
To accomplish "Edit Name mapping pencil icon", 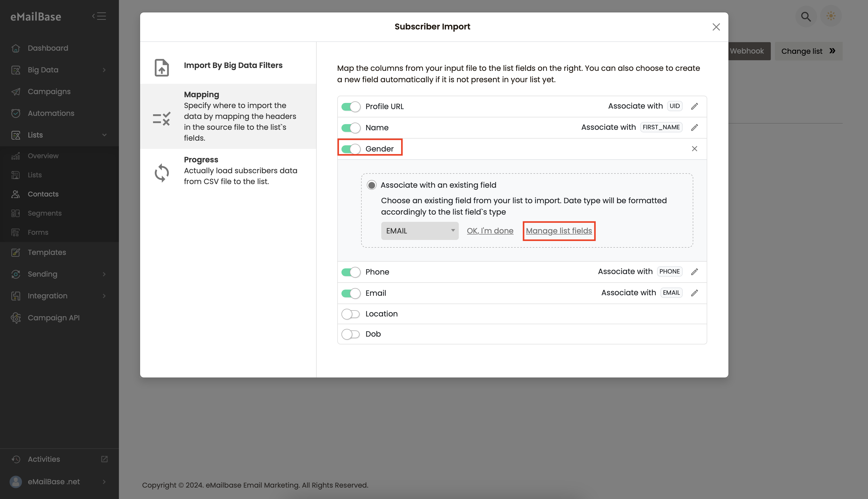I will click(x=695, y=127).
